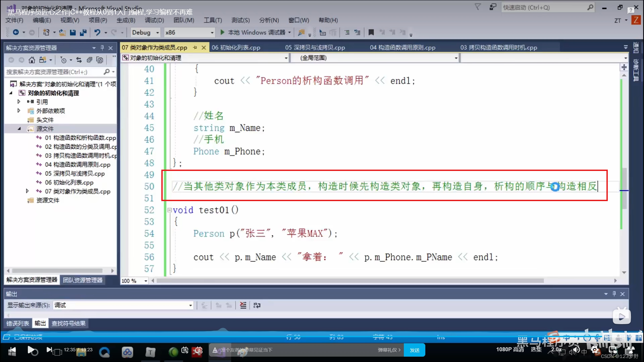Click the open file toolbar icon
This screenshot has height=362, width=644.
point(62,32)
